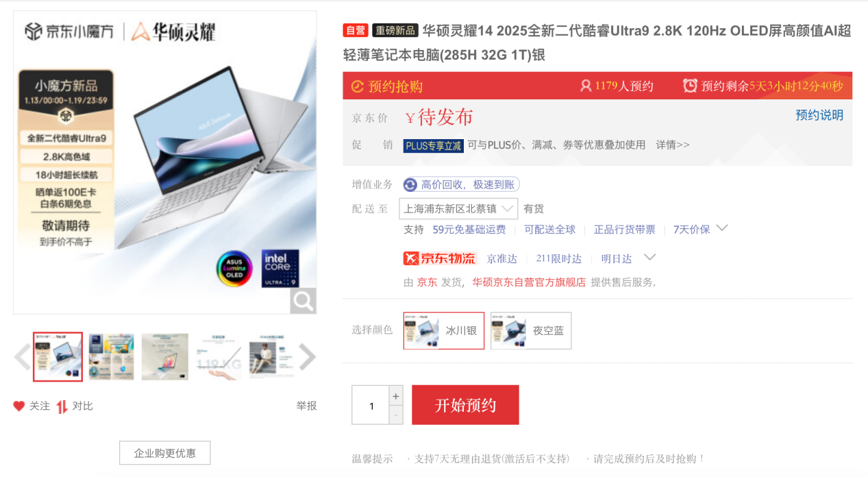This screenshot has width=868, height=477.
Task: Open the 预约说明 link
Action: pyautogui.click(x=819, y=115)
